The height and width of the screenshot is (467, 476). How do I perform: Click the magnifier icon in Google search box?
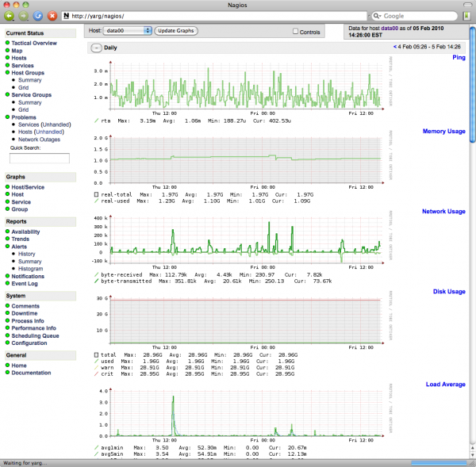(374, 15)
